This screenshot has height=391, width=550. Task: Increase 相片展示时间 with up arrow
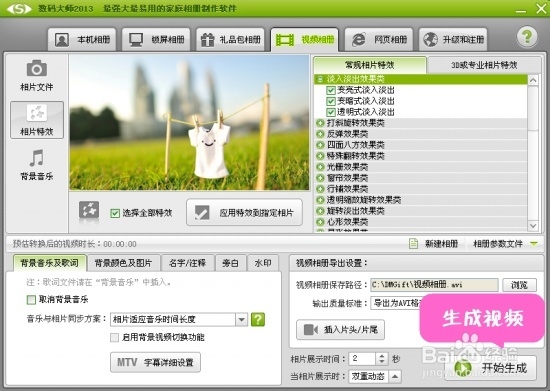tap(382, 356)
